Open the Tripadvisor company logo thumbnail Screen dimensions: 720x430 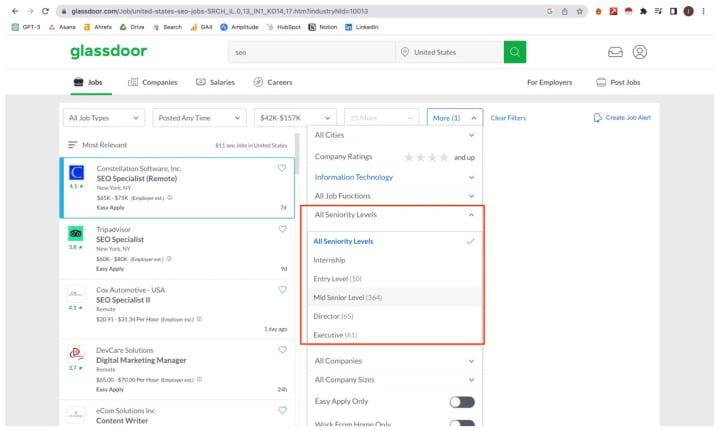pos(76,233)
